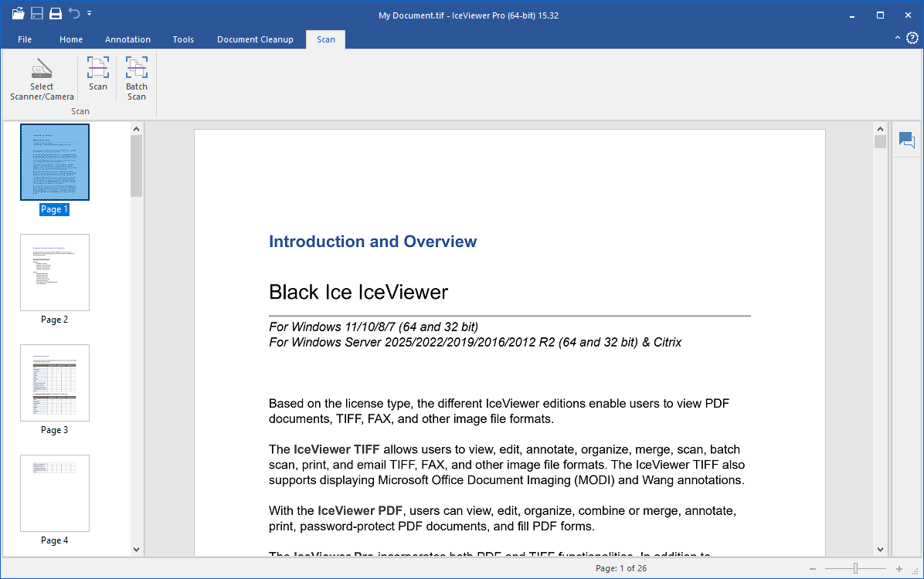Click the document scroll down arrow
The image size is (924, 579).
[x=881, y=550]
